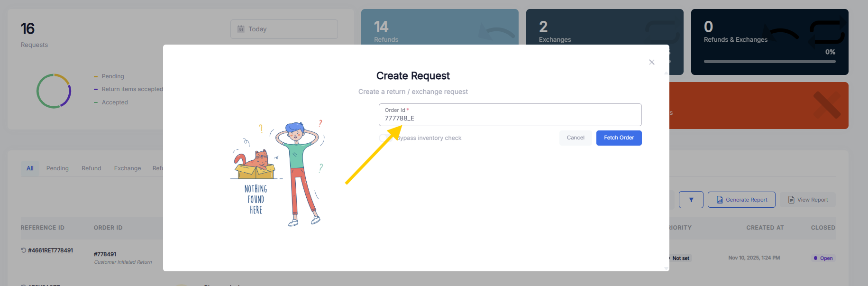The width and height of the screenshot is (868, 286).
Task: Click the requests donut chart
Action: [54, 91]
